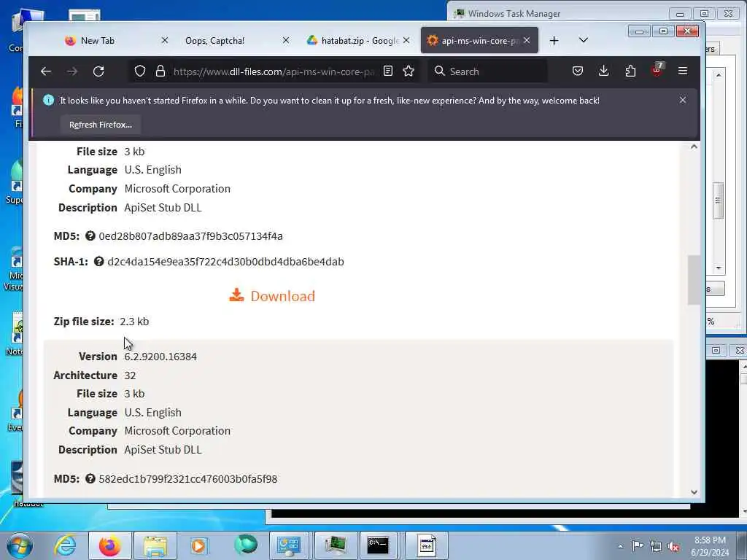The image size is (747, 560).
Task: Open tracking protection shield icon
Action: pos(139,71)
